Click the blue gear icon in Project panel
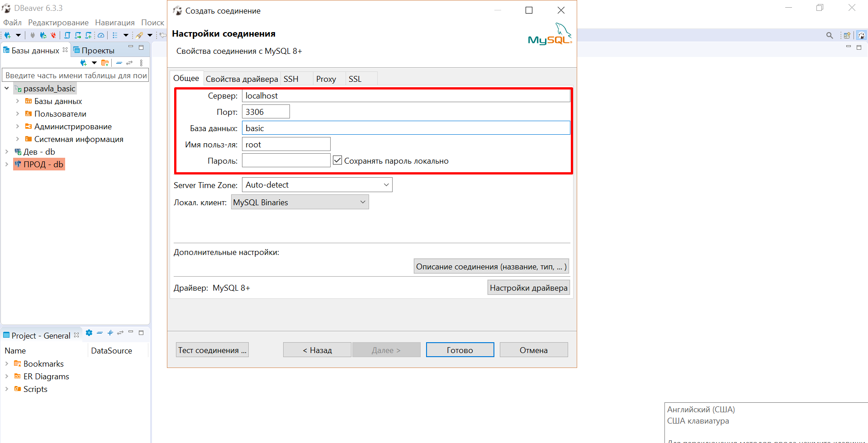This screenshot has height=443, width=868. click(89, 333)
